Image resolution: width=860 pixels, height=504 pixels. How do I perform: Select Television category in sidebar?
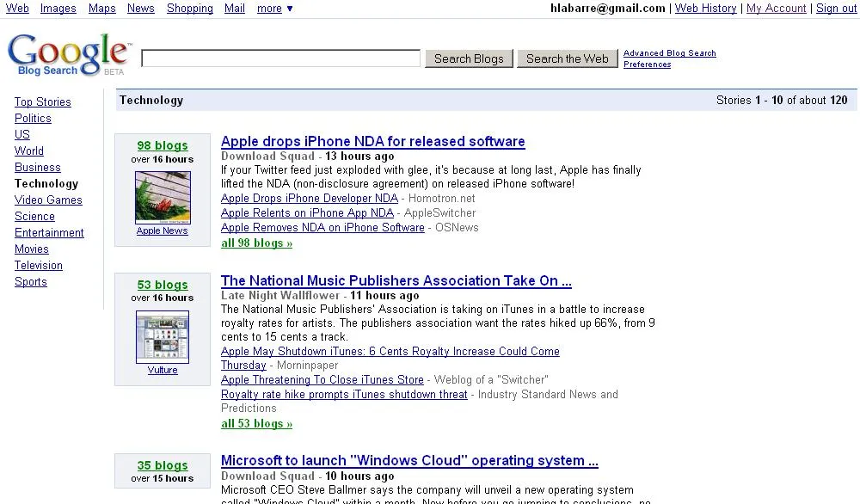point(39,266)
